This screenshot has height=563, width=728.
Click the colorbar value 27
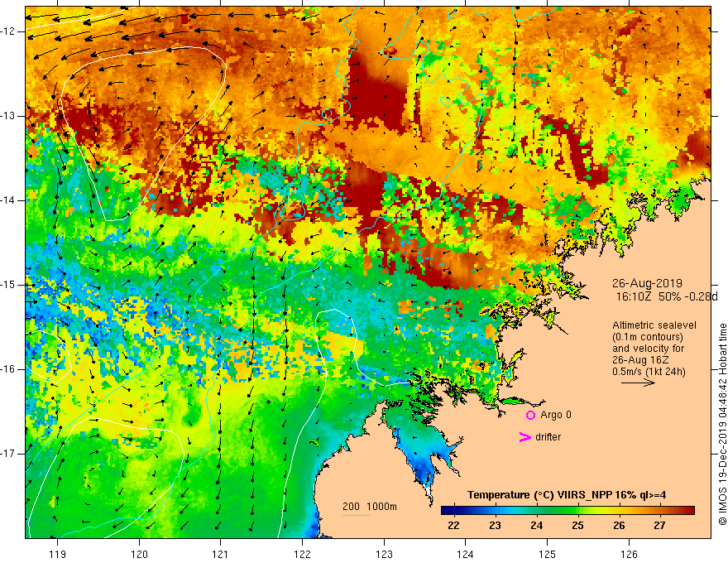660,526
